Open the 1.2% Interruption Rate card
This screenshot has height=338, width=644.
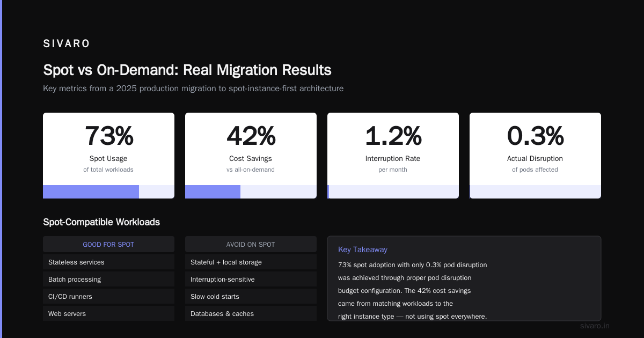[x=393, y=156]
